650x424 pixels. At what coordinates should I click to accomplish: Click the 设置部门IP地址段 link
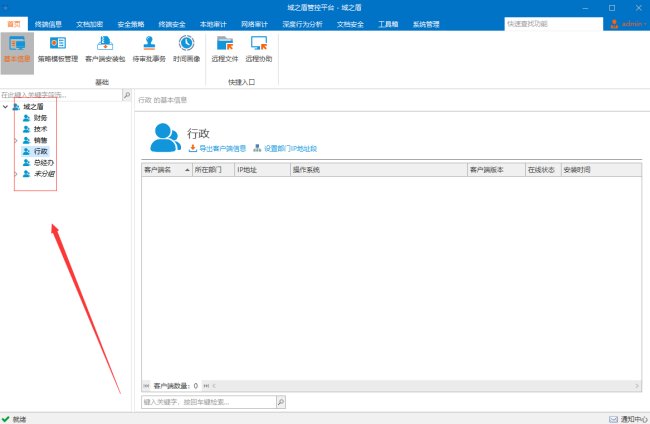click(x=285, y=148)
